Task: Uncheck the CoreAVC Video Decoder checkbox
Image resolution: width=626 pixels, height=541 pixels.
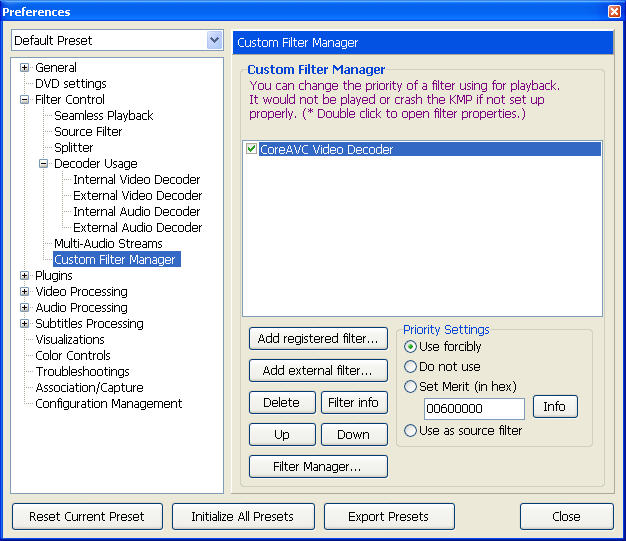Action: coord(251,150)
